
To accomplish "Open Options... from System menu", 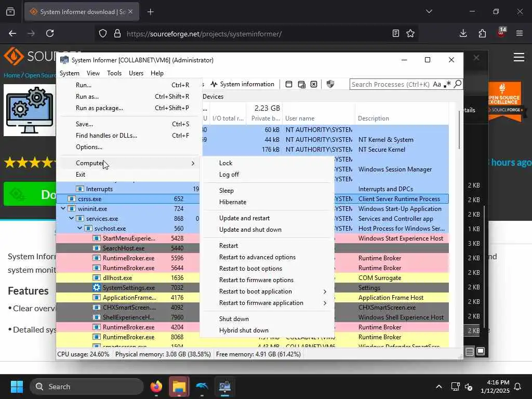I will click(129, 147).
